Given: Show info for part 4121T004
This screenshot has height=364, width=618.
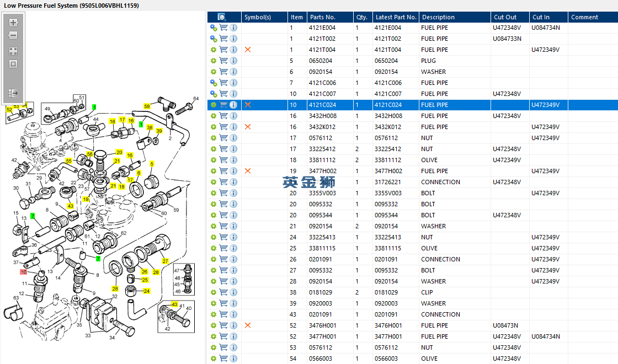Looking at the screenshot, I should pos(233,50).
